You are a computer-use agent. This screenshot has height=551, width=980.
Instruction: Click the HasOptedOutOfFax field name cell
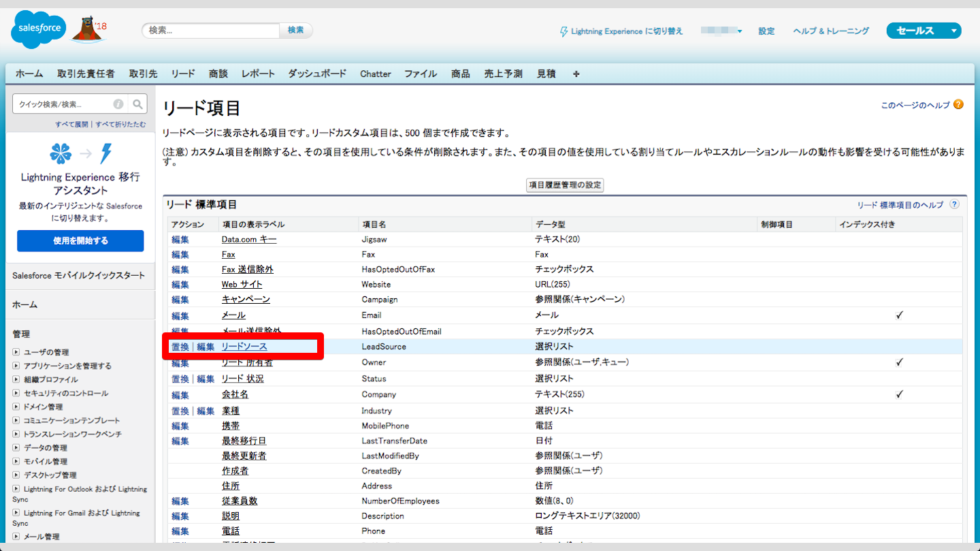398,269
